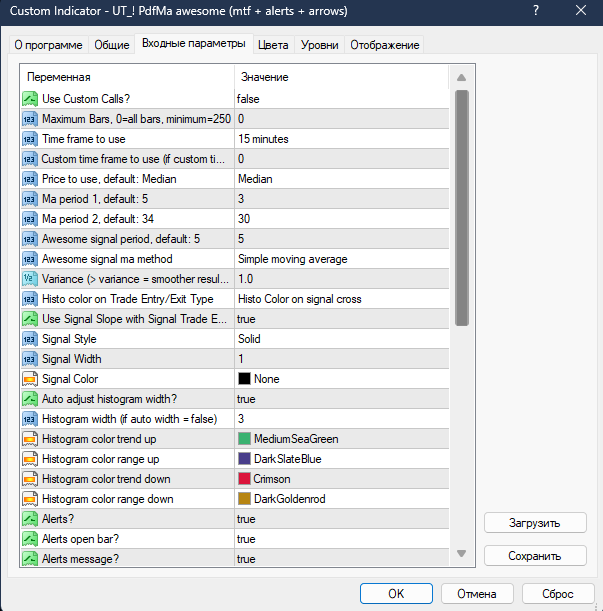The height and width of the screenshot is (611, 603).
Task: Click the boolean icon beside Alerts open bar?
Action: [30, 539]
